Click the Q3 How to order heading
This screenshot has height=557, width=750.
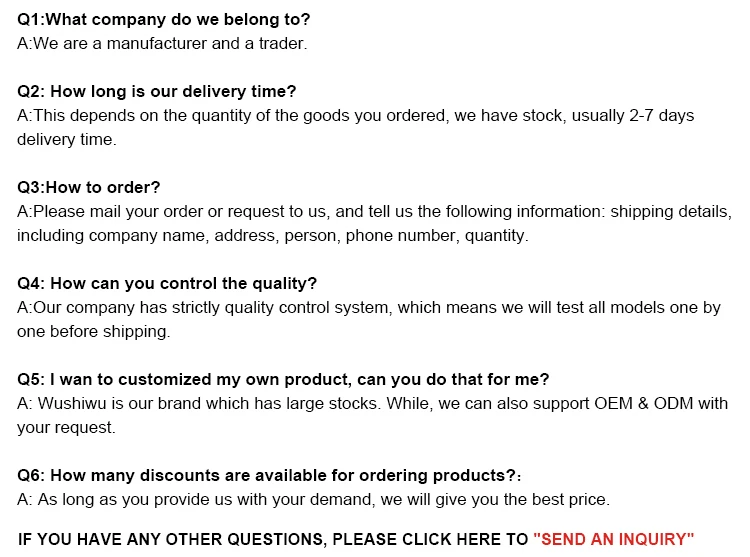(89, 188)
